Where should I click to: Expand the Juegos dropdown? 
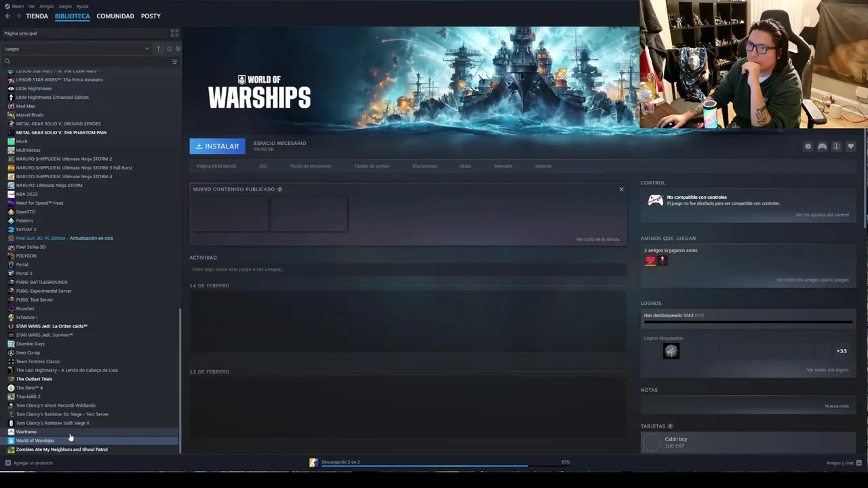point(77,49)
